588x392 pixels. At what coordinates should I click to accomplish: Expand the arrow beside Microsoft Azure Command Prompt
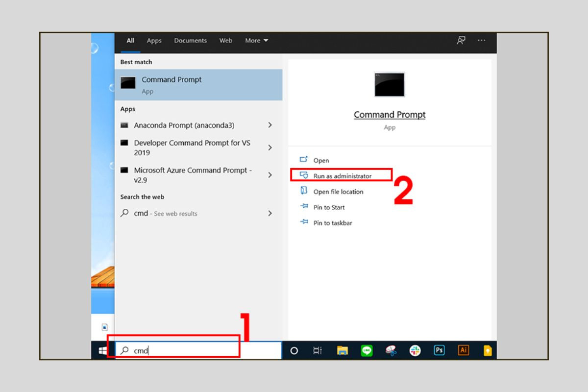[x=270, y=175]
